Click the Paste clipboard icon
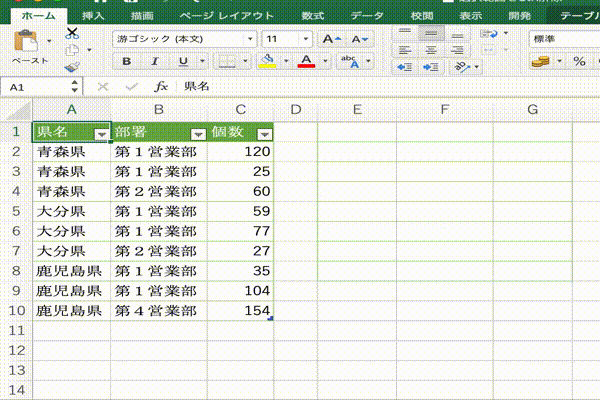The height and width of the screenshot is (400, 600). [29, 44]
